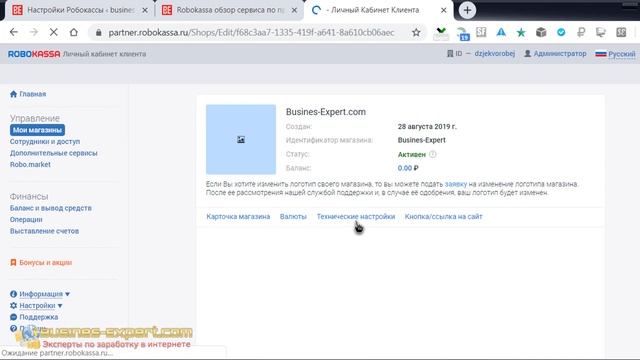Open Технические настройки tab
Screen dimensions: 640x360
pyautogui.click(x=356, y=217)
